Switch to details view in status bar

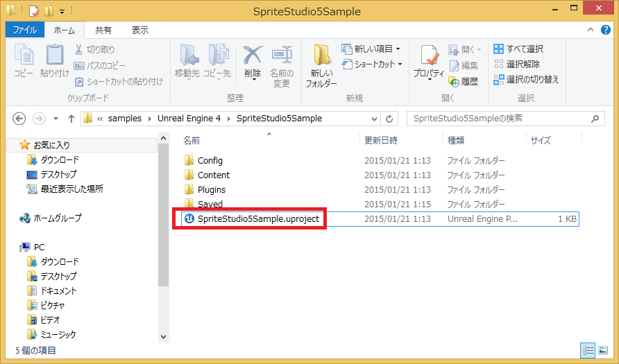coord(588,350)
